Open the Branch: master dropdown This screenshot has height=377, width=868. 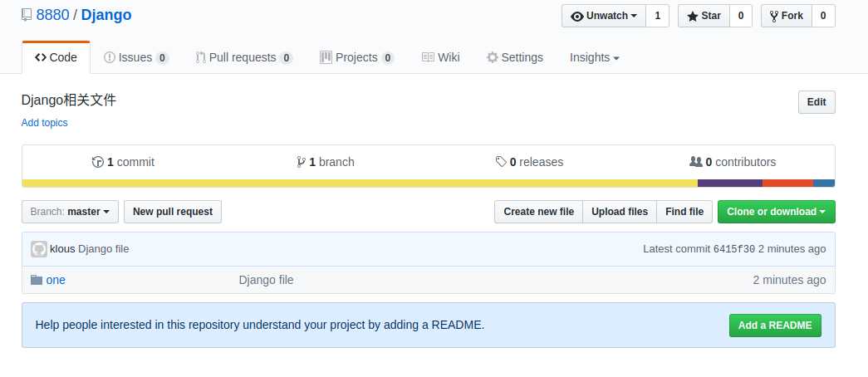71,212
